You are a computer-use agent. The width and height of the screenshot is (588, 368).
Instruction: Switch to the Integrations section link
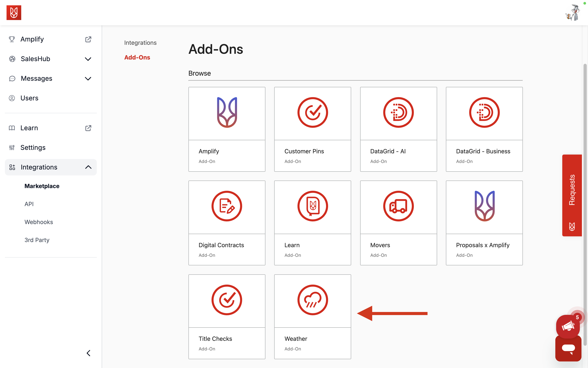click(140, 43)
